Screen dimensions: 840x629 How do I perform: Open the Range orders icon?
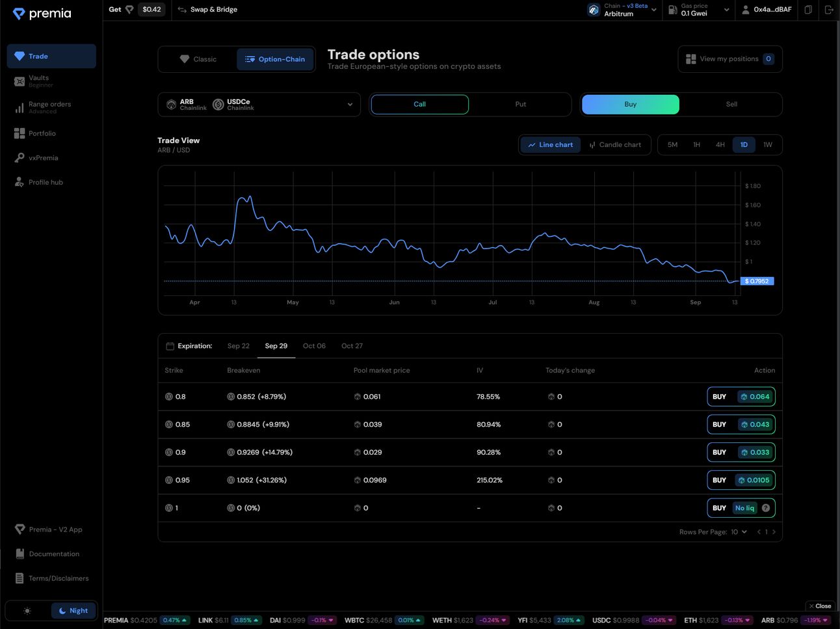coord(20,107)
